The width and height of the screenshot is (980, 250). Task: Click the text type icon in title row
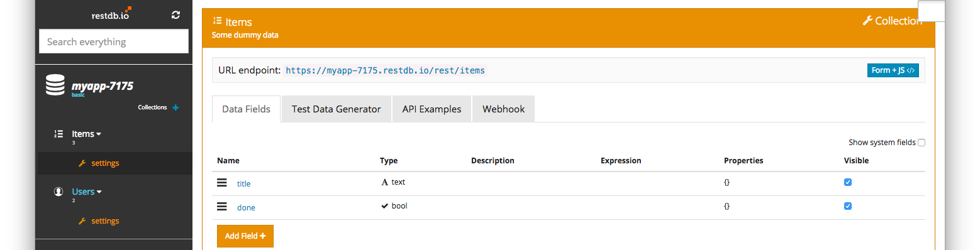pyautogui.click(x=385, y=182)
